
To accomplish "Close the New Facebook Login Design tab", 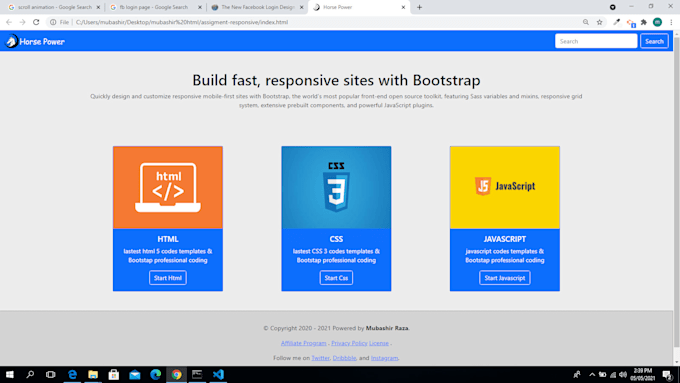I will pos(302,7).
